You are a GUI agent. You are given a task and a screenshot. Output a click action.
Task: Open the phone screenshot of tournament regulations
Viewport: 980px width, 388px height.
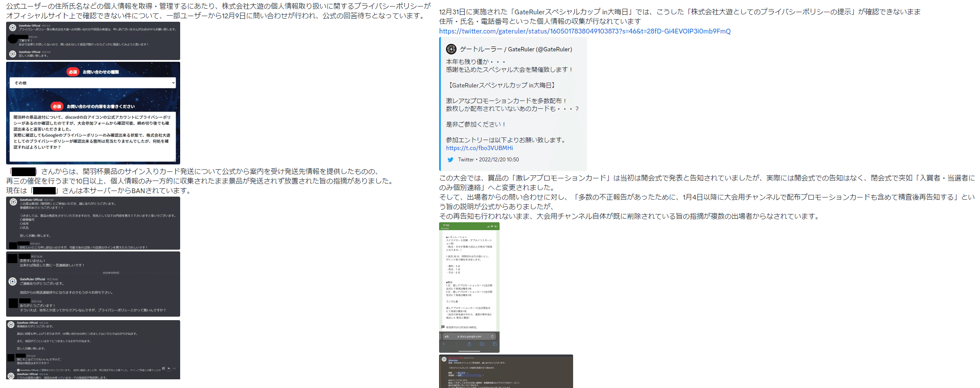[469, 288]
